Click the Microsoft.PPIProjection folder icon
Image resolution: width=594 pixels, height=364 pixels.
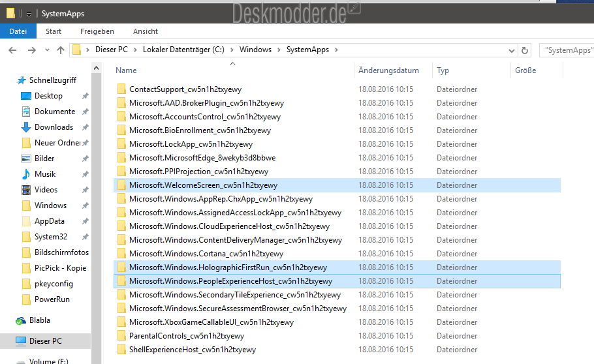click(121, 171)
